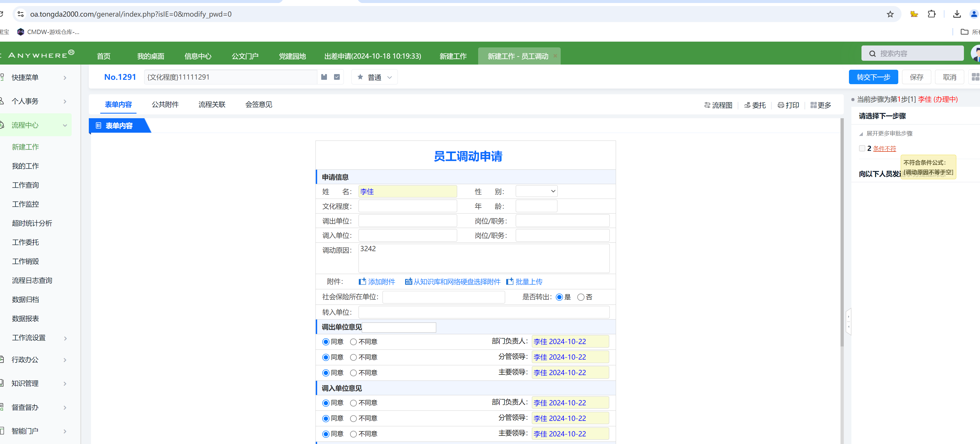Switch to the 会签意见 tab
Image resolution: width=980 pixels, height=444 pixels.
259,105
